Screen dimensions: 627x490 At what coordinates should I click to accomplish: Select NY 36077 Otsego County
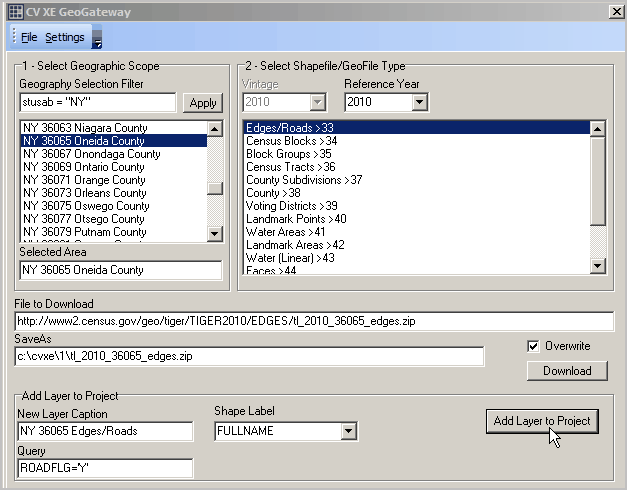(x=114, y=219)
